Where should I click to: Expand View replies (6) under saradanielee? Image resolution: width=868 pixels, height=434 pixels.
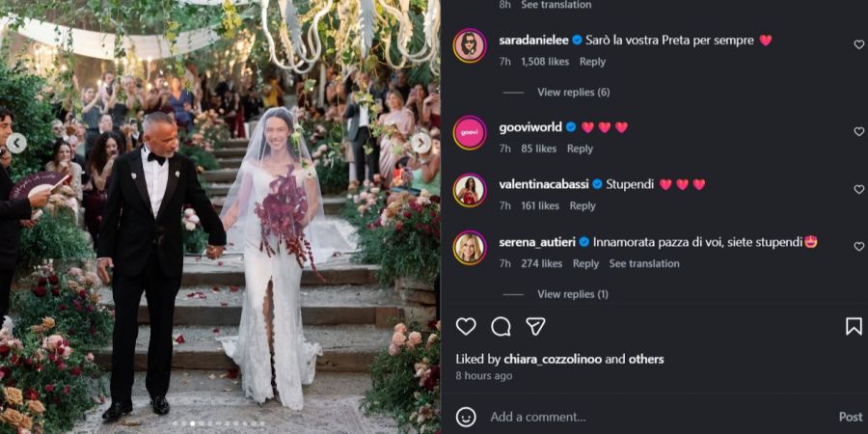coord(574,93)
